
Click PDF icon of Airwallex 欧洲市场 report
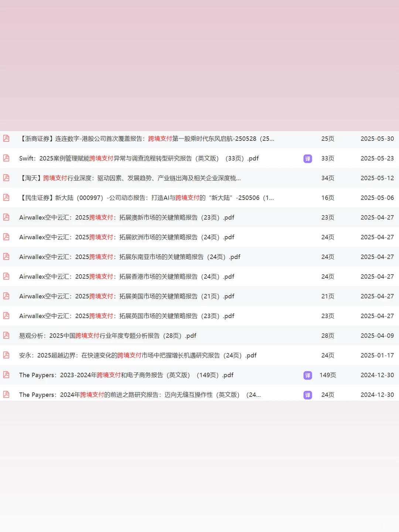tap(6, 237)
